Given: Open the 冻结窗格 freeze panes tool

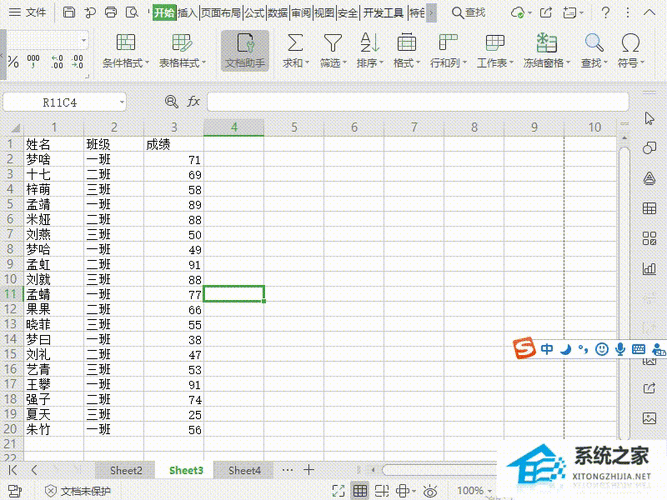Looking at the screenshot, I should pos(546,50).
